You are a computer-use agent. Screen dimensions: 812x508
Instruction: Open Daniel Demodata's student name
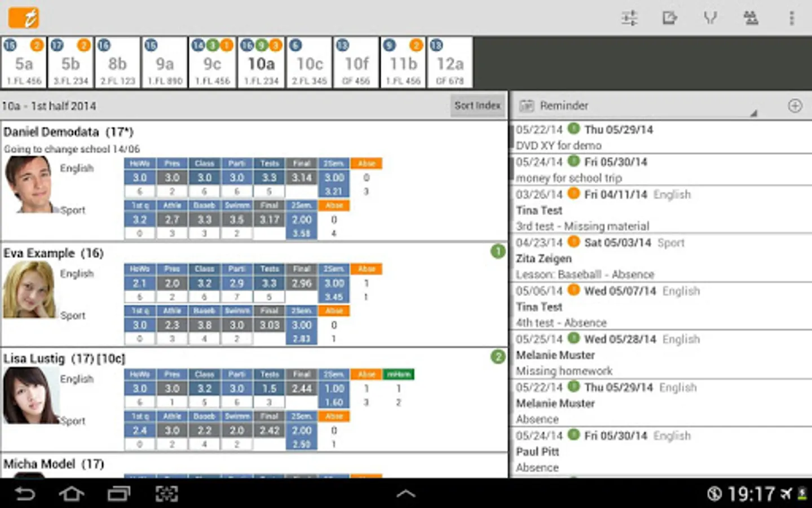click(68, 132)
